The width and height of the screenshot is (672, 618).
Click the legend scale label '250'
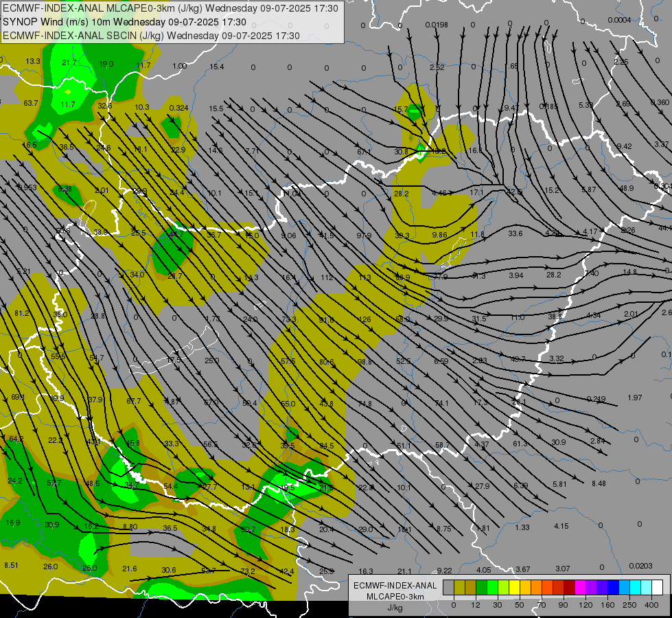point(629,605)
